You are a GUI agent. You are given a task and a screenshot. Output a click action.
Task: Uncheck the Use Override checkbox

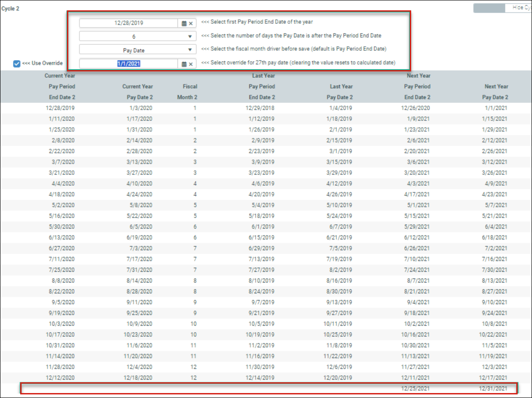coord(17,63)
